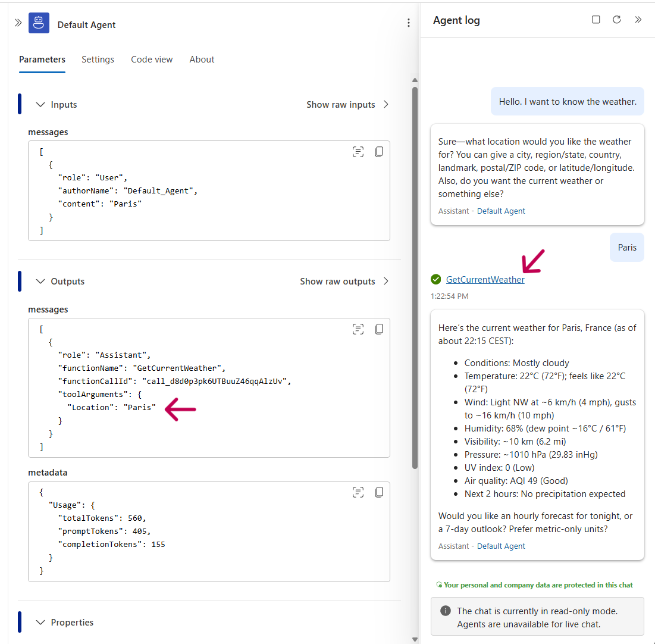Refresh the Agent log panel
This screenshot has width=655, height=644.
pyautogui.click(x=617, y=20)
